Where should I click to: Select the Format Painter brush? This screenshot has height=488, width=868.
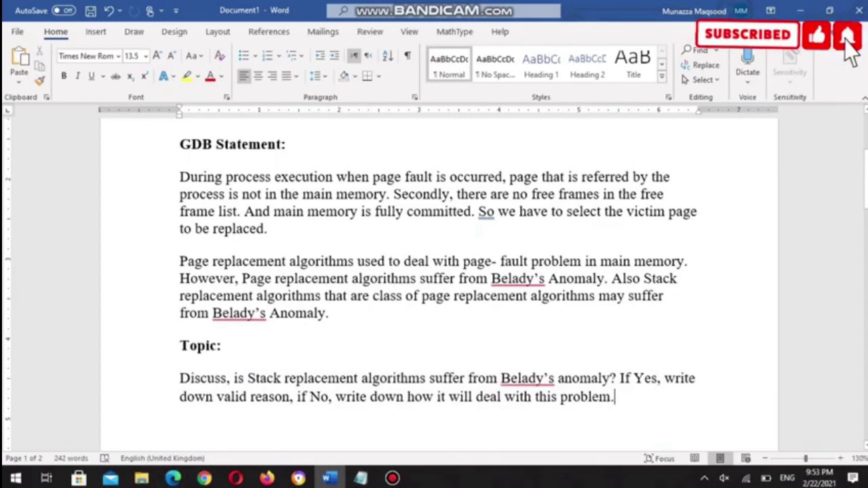[40, 80]
